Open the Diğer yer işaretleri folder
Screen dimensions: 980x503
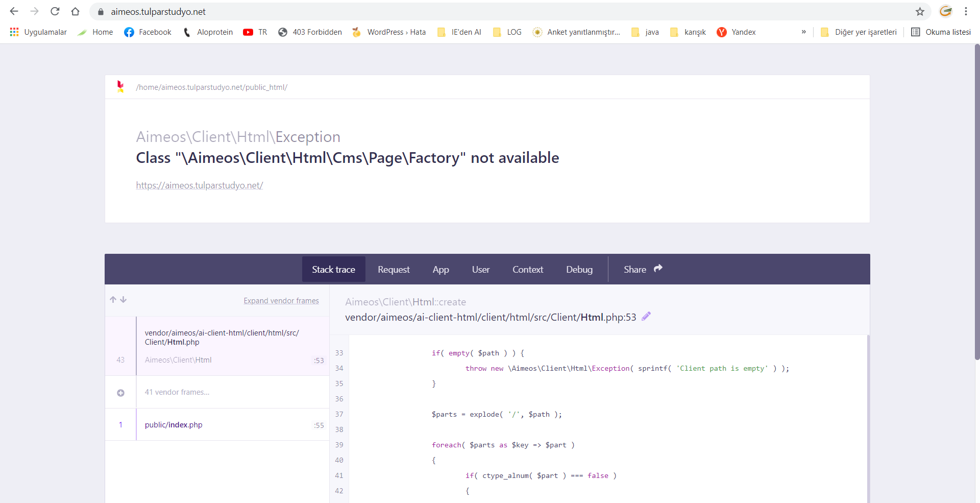859,32
